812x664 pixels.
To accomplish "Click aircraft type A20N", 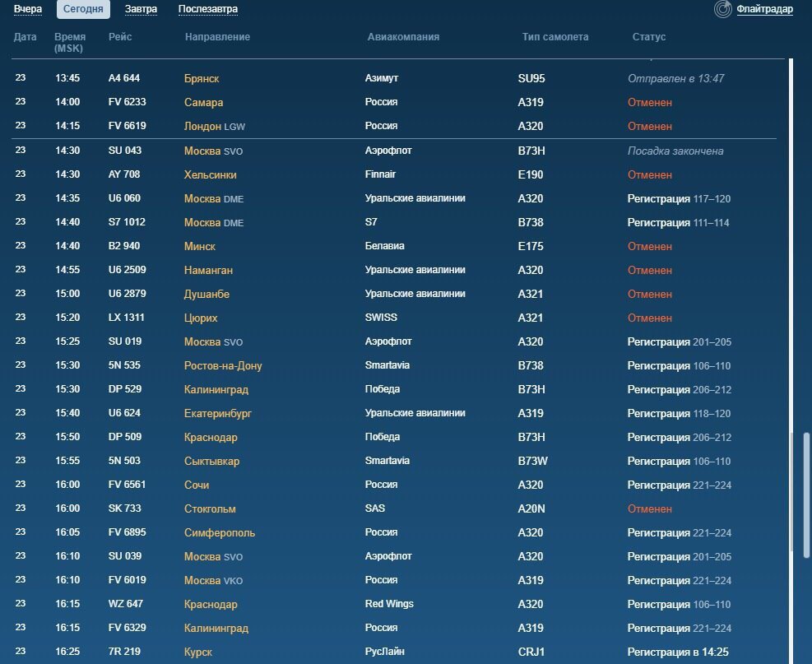I will click(x=531, y=508).
